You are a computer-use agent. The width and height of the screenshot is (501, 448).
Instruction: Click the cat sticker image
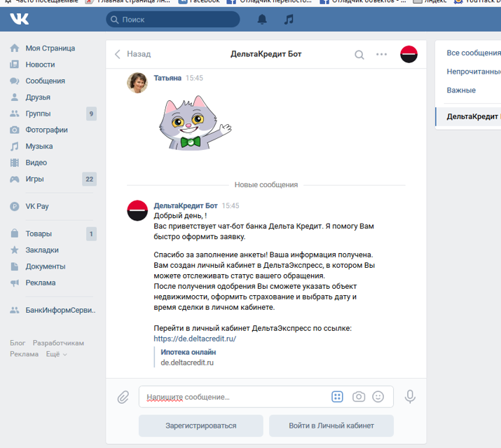[x=195, y=123]
